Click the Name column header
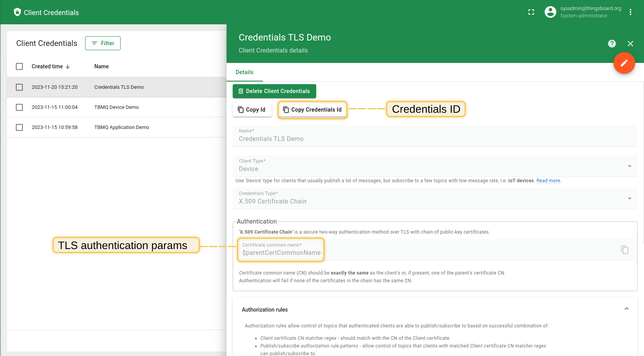 102,66
